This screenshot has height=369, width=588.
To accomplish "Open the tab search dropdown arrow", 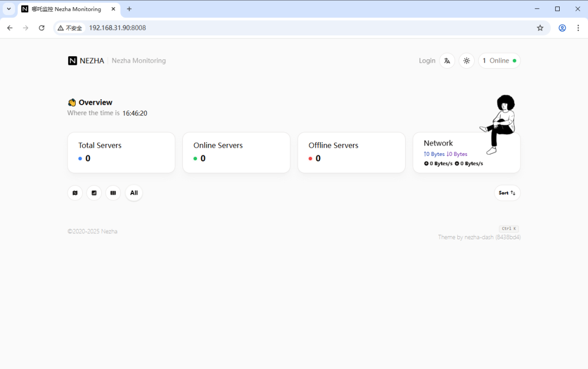I will point(9,9).
